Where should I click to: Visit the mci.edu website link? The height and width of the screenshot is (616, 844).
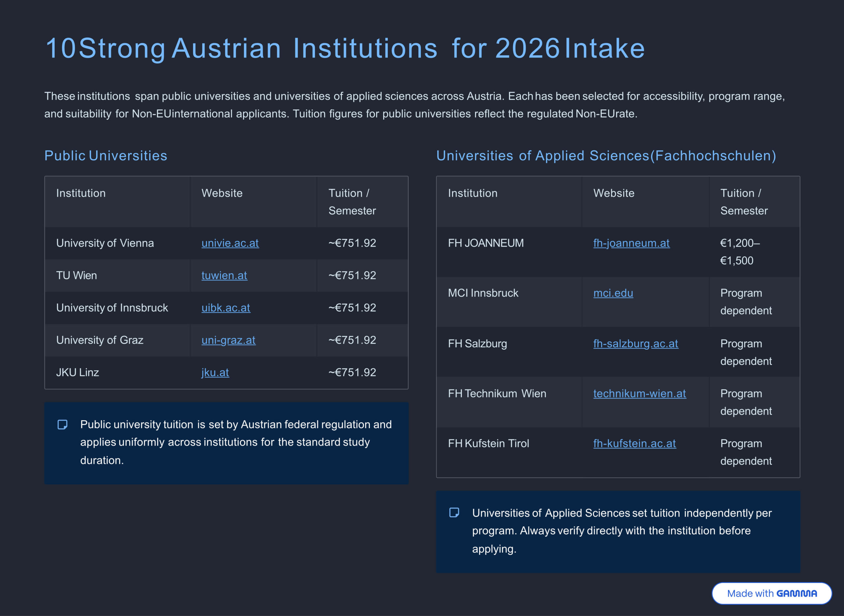(x=613, y=293)
